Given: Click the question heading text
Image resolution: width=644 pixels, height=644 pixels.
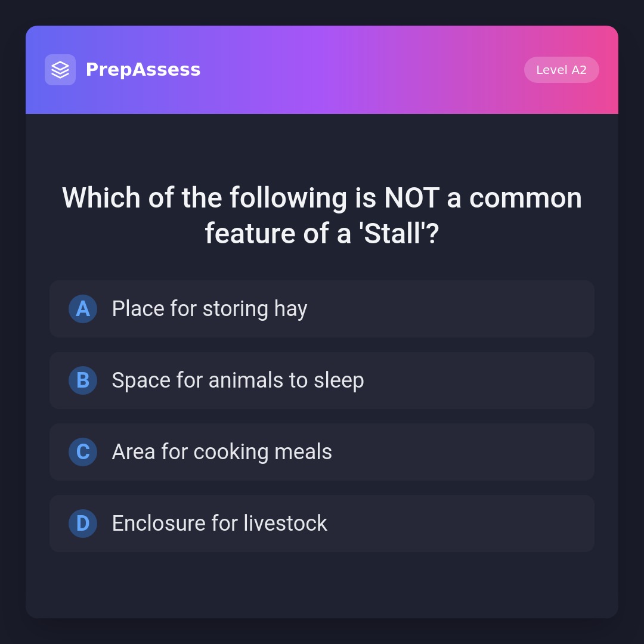Looking at the screenshot, I should 322,215.
